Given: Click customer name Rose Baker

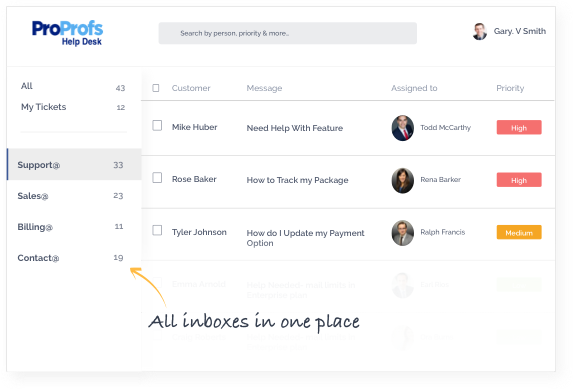Looking at the screenshot, I should 194,179.
